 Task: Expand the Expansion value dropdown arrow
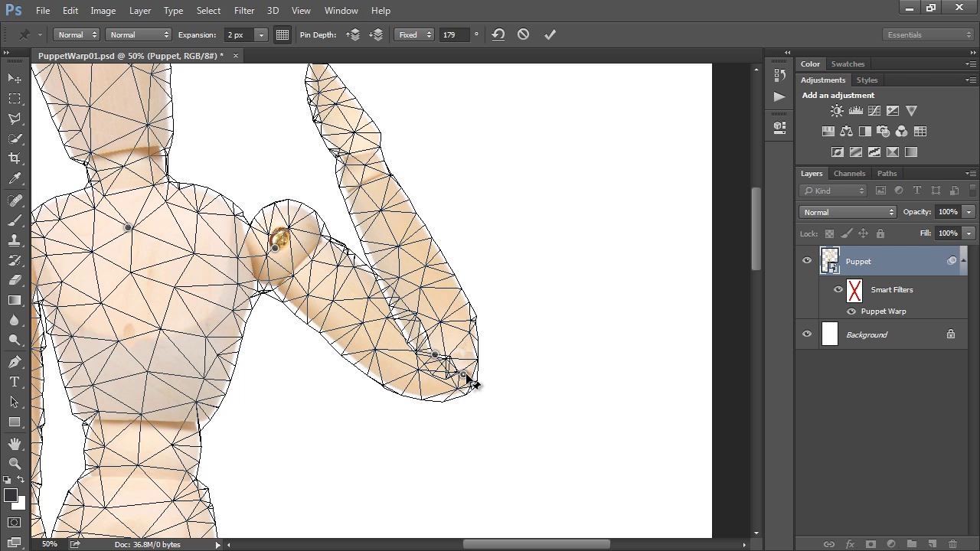pyautogui.click(x=261, y=34)
